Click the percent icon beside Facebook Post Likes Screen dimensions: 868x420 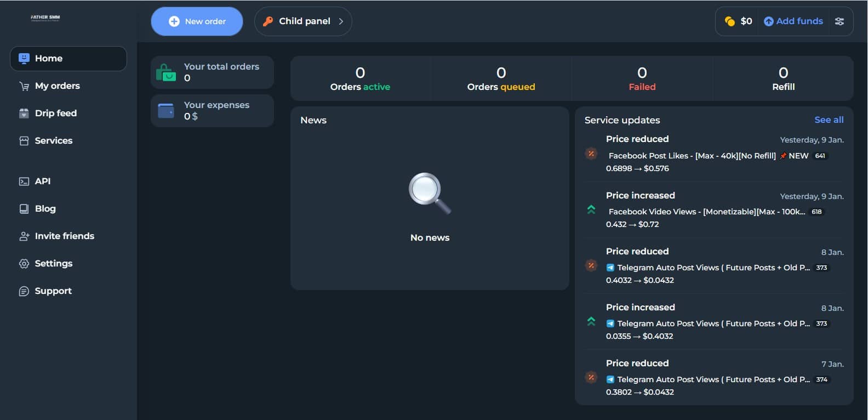pos(591,154)
